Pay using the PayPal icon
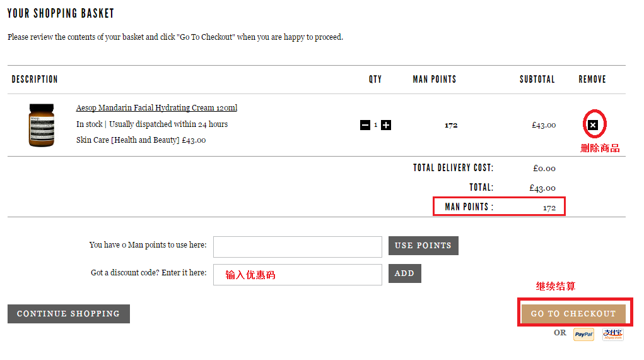 point(583,334)
